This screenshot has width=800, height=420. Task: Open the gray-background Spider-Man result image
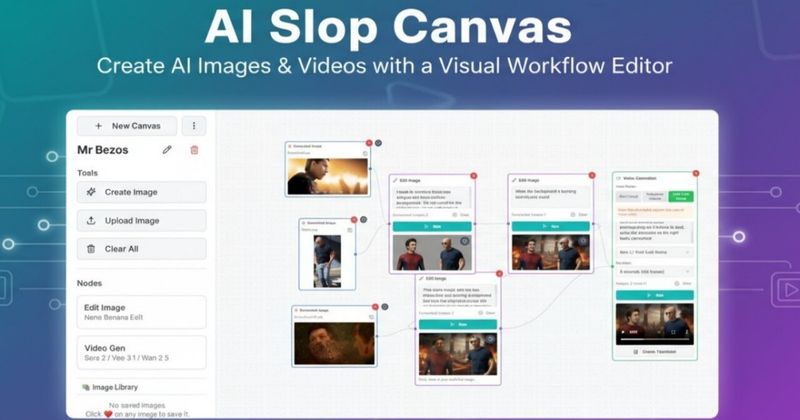433,253
